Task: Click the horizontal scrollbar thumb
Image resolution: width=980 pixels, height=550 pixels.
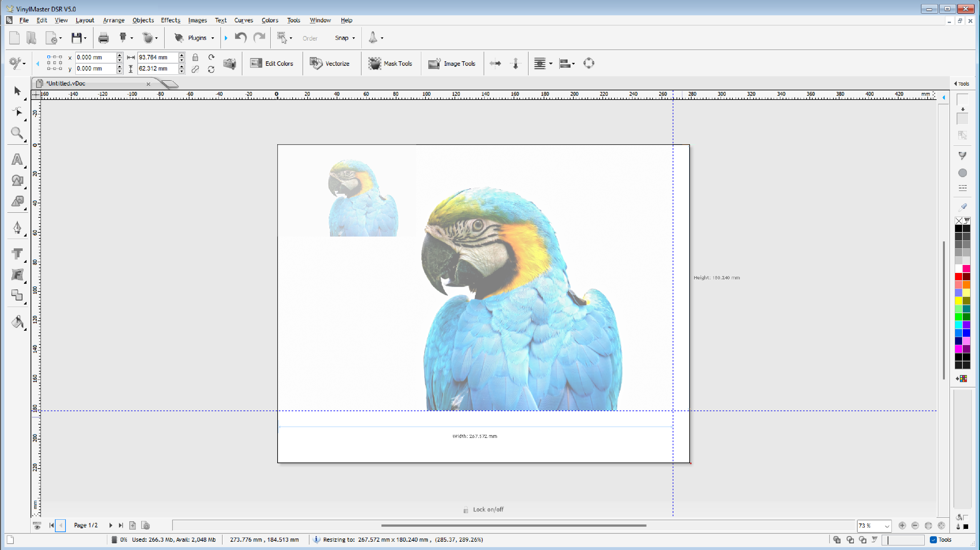Action: pos(514,526)
